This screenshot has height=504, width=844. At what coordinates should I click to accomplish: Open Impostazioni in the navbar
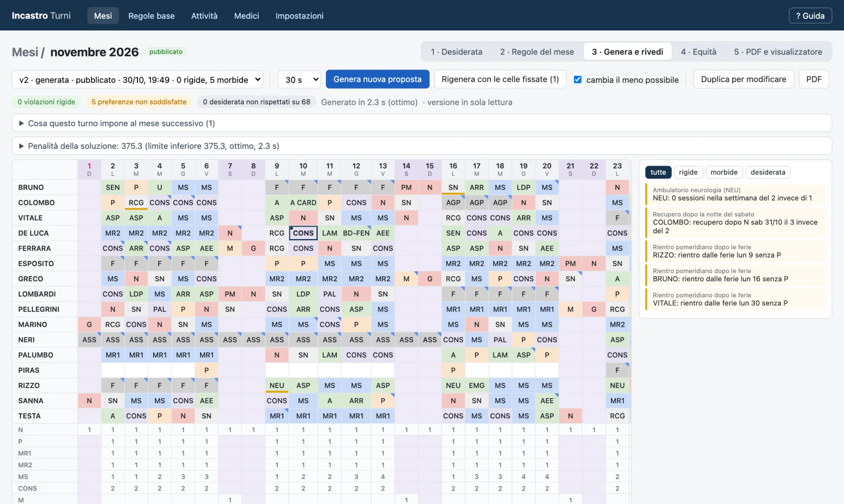(299, 16)
